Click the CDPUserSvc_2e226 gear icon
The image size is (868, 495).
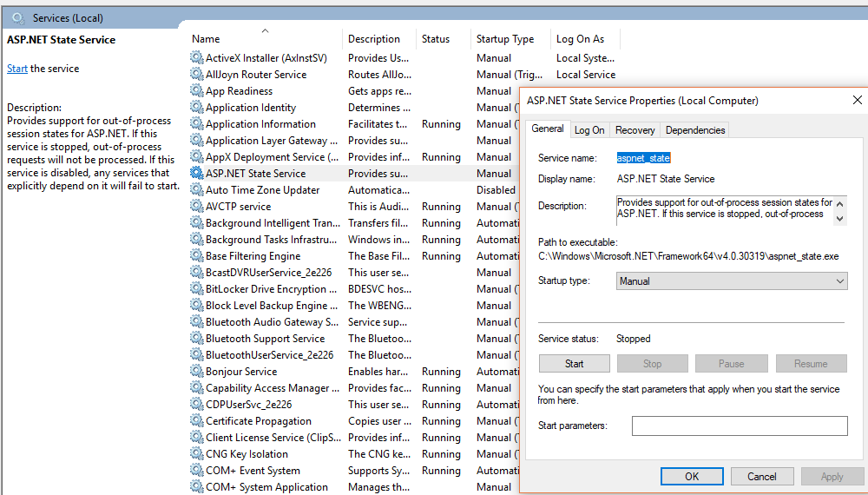pos(196,404)
